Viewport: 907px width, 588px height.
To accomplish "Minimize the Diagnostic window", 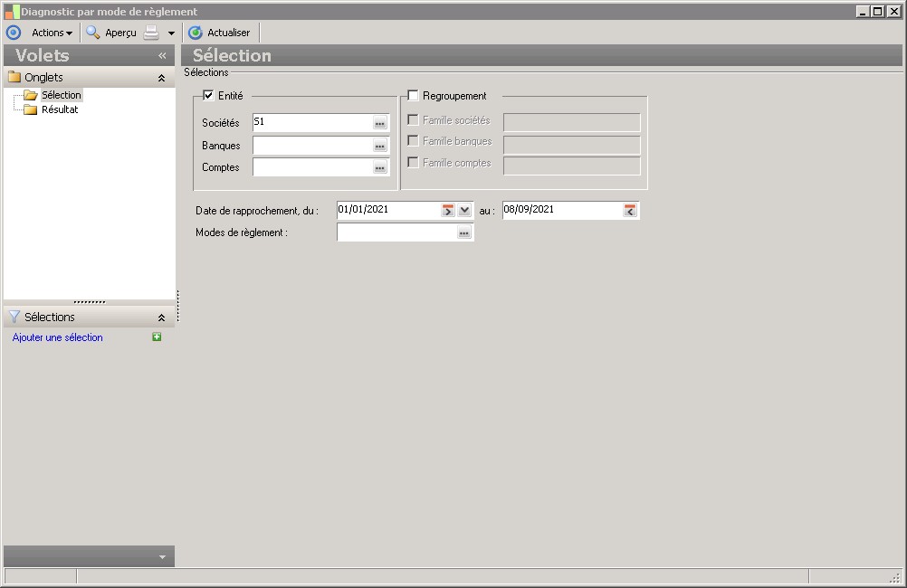I will [863, 11].
